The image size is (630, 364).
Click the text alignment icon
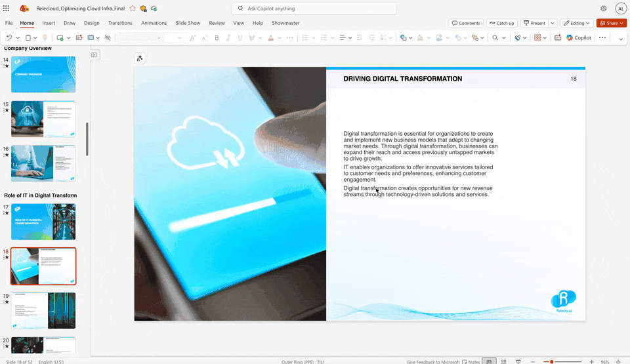[x=343, y=37]
